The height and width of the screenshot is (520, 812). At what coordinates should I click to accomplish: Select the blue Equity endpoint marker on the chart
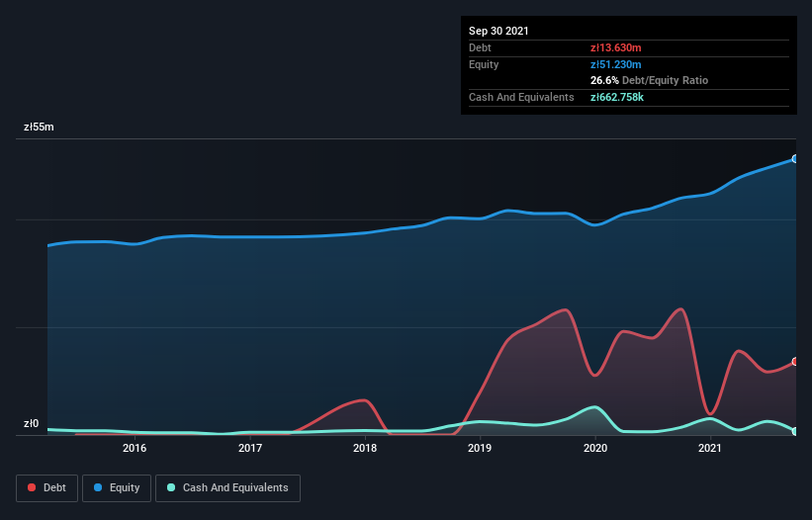[795, 159]
